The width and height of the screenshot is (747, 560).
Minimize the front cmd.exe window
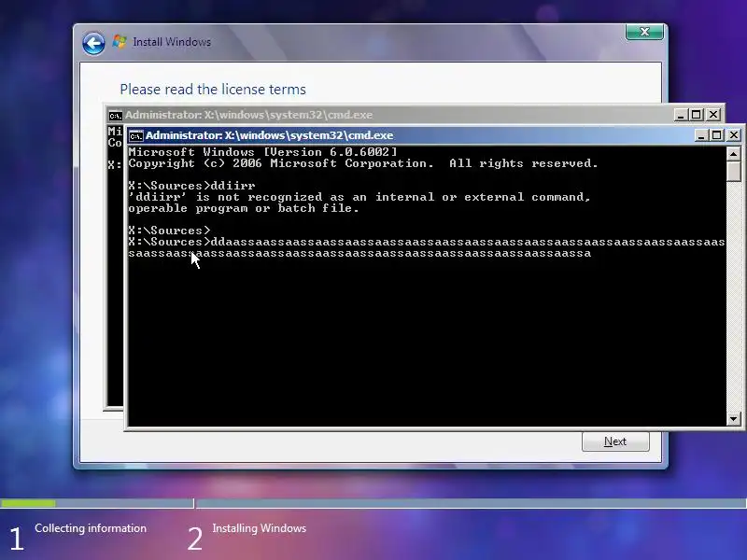[700, 135]
